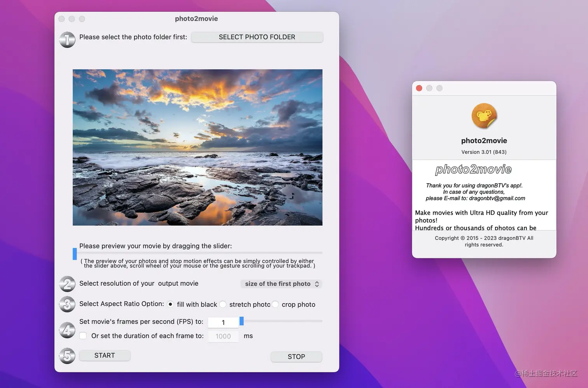This screenshot has width=588, height=388.
Task: Click 'Please select the photo folder first:' label
Action: point(133,37)
